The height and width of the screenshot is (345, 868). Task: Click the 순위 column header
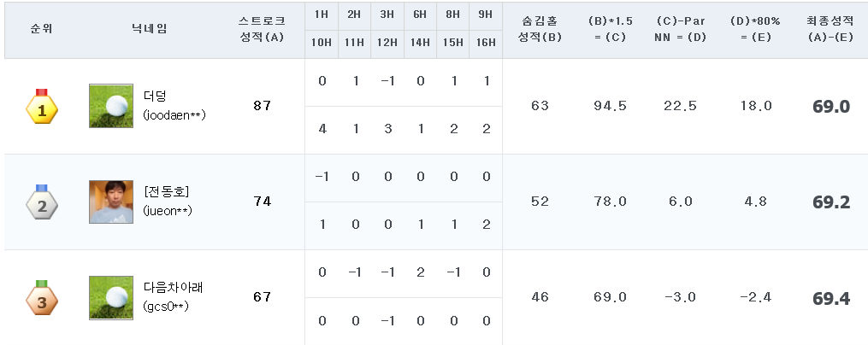click(x=41, y=28)
